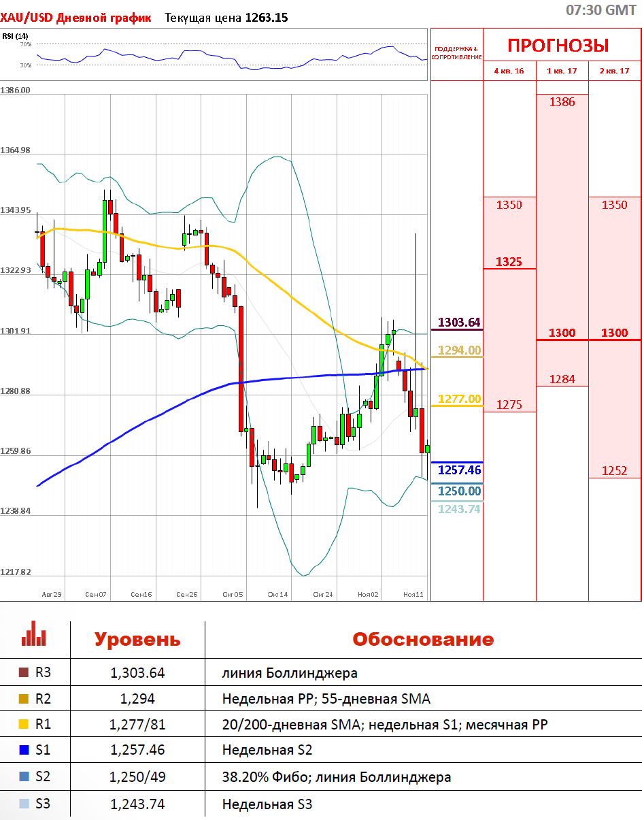The image size is (644, 820).
Task: Click the R3 dark red color square
Action: (24, 673)
